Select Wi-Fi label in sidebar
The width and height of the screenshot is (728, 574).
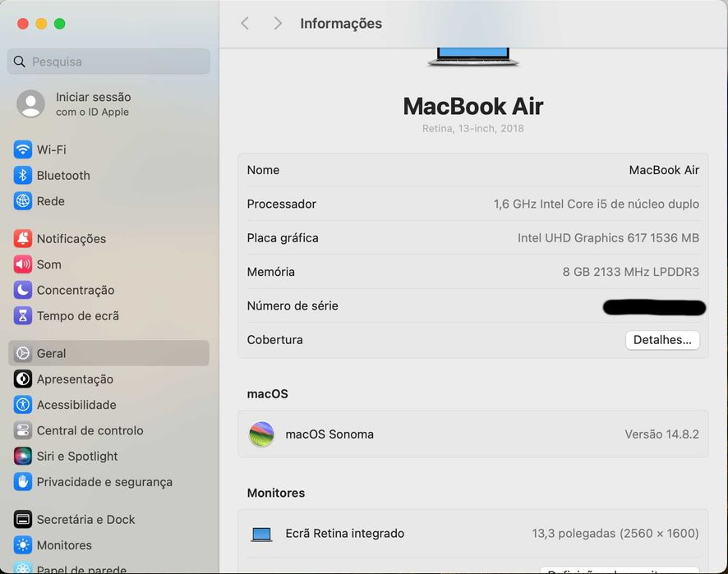[52, 149]
